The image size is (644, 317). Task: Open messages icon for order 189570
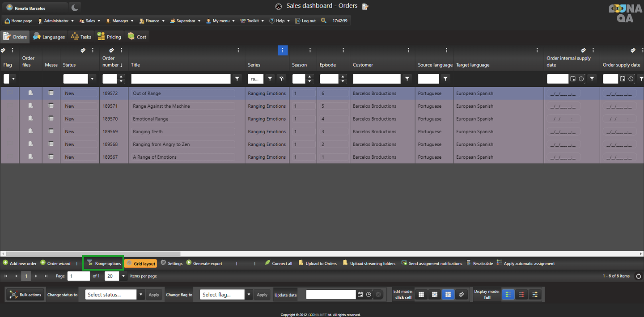[x=51, y=118]
